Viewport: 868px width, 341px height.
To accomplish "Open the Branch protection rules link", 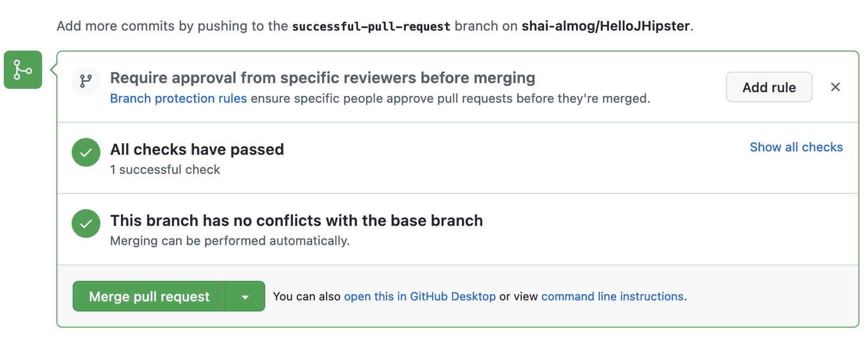I will coord(178,99).
